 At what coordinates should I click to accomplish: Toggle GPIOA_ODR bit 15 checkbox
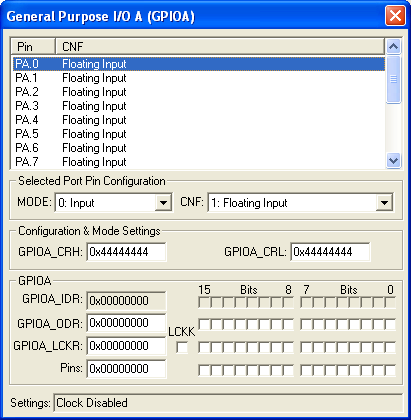204,324
